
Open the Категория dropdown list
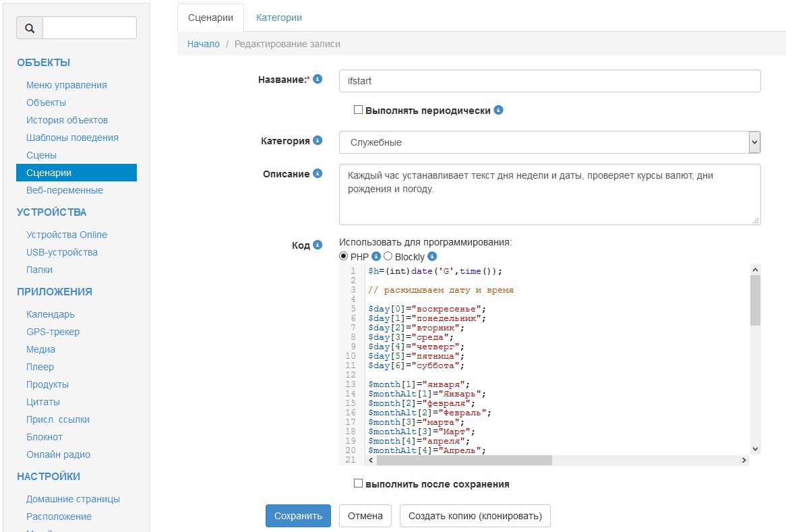754,142
